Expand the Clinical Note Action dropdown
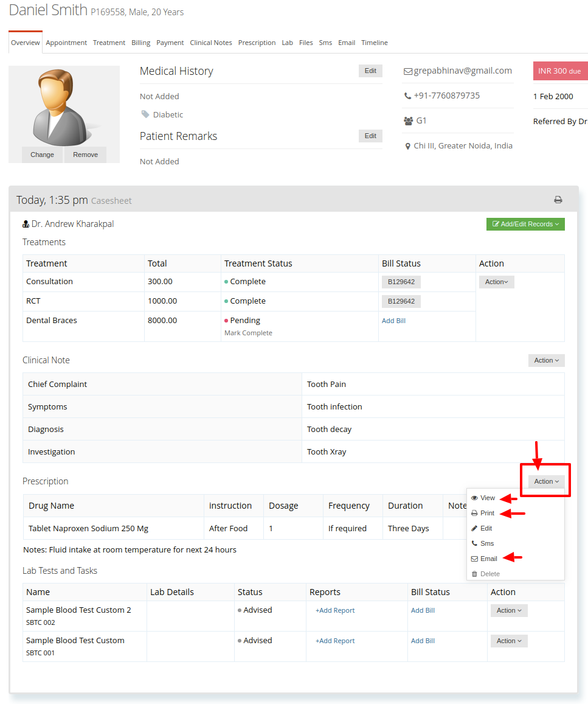This screenshot has height=704, width=588. [x=546, y=361]
